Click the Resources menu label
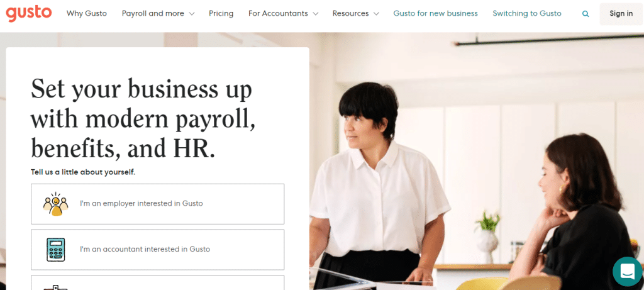Screen dimensions: 644x290 [350, 14]
